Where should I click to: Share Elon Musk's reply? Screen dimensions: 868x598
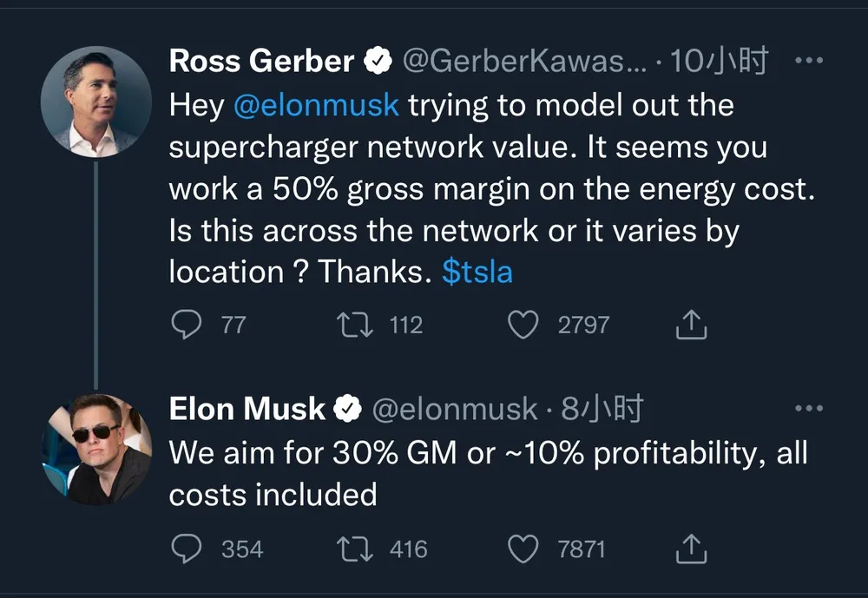pos(692,549)
